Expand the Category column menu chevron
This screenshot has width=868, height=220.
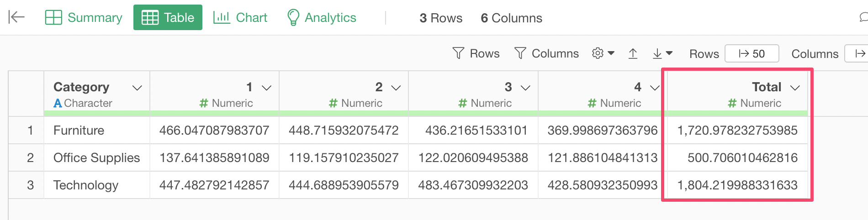137,88
